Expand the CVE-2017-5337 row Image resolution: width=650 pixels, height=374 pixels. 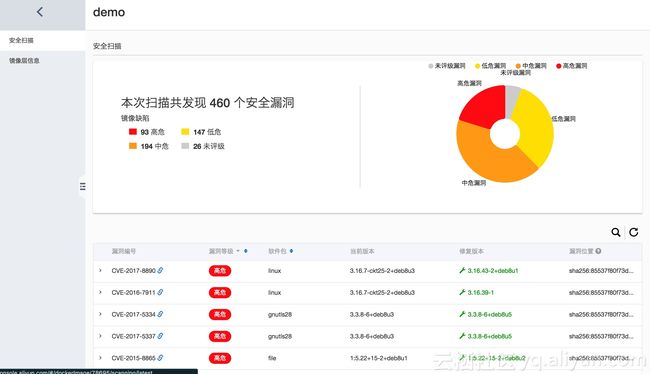100,336
